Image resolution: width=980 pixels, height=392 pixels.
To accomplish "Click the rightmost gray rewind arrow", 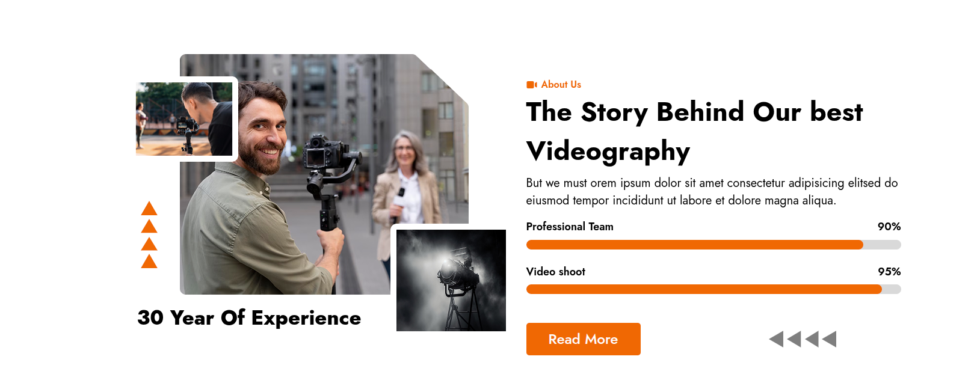I will [x=829, y=339].
